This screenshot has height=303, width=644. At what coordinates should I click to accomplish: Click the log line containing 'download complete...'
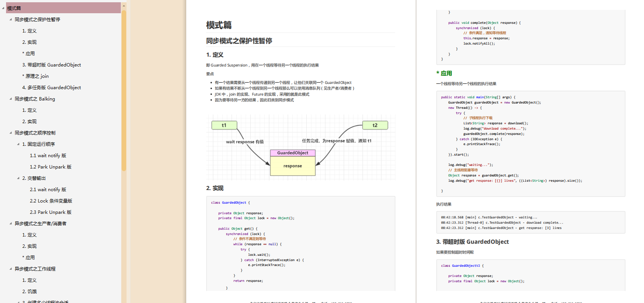click(502, 223)
